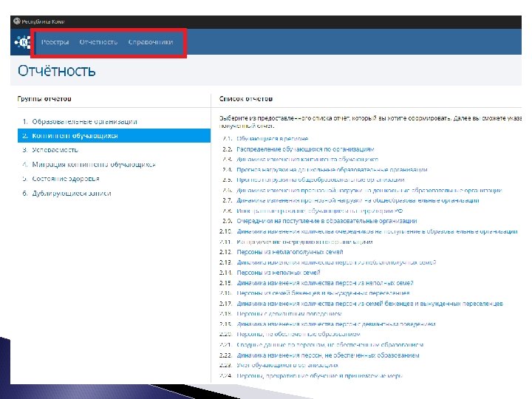The height and width of the screenshot is (399, 532).
Task: Open report 2.21 Сводные данные по персонам
Action: pyautogui.click(x=330, y=345)
